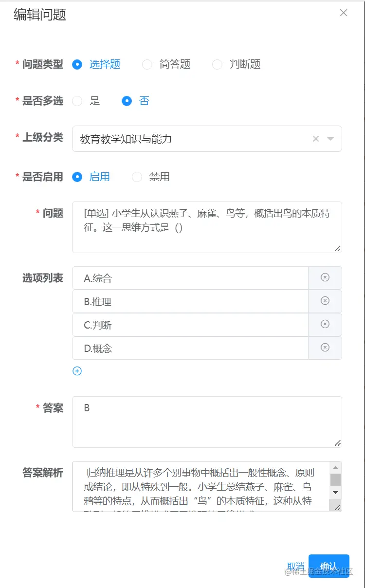
Task: Click the ⊕ icon to add a new option
Action: click(77, 371)
